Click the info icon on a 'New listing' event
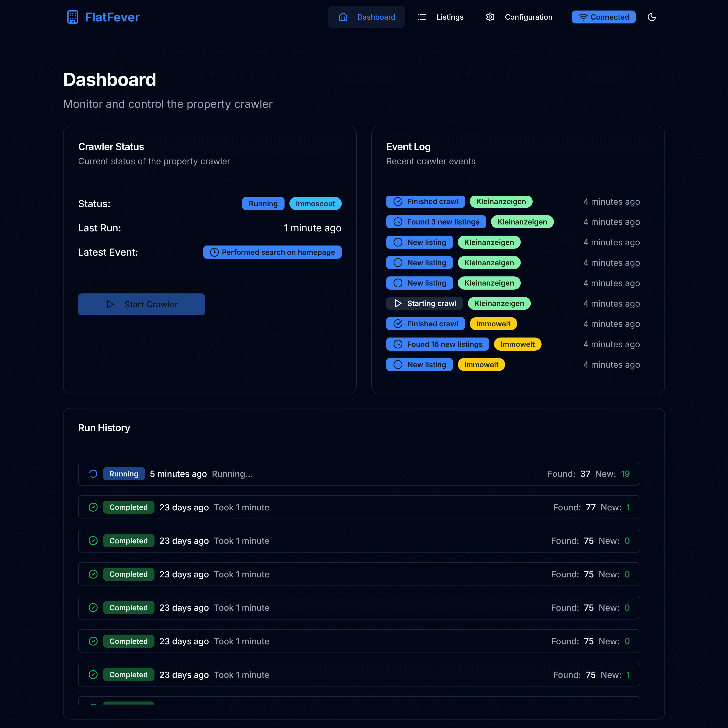Viewport: 728px width, 728px height. [398, 242]
